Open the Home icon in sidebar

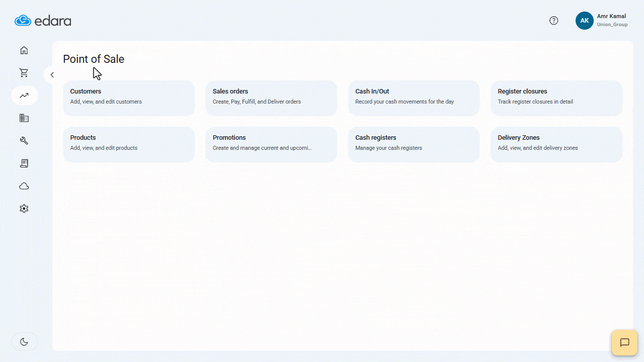pos(24,50)
